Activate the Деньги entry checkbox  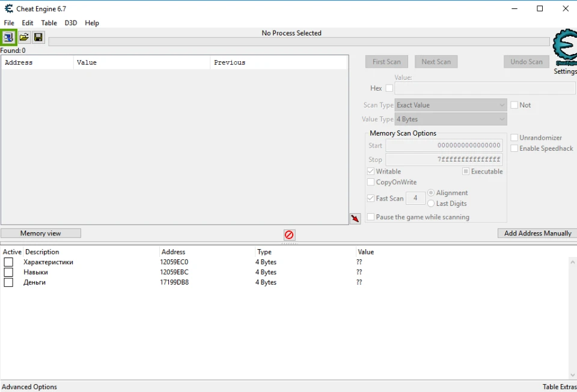tap(8, 282)
